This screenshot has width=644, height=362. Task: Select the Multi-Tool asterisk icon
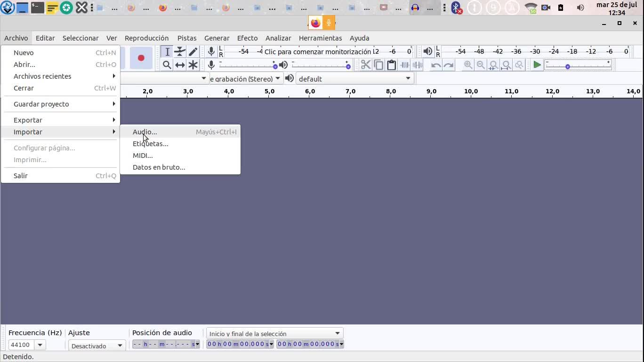point(193,65)
